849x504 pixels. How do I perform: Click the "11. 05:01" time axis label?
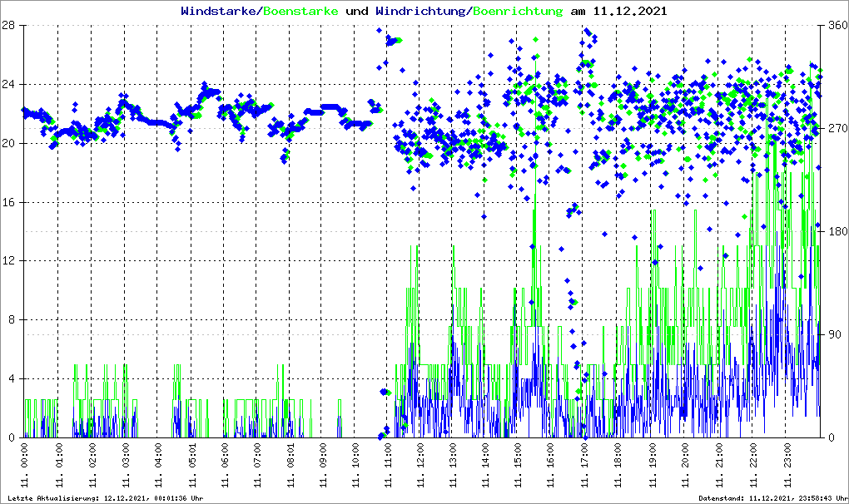pyautogui.click(x=191, y=466)
